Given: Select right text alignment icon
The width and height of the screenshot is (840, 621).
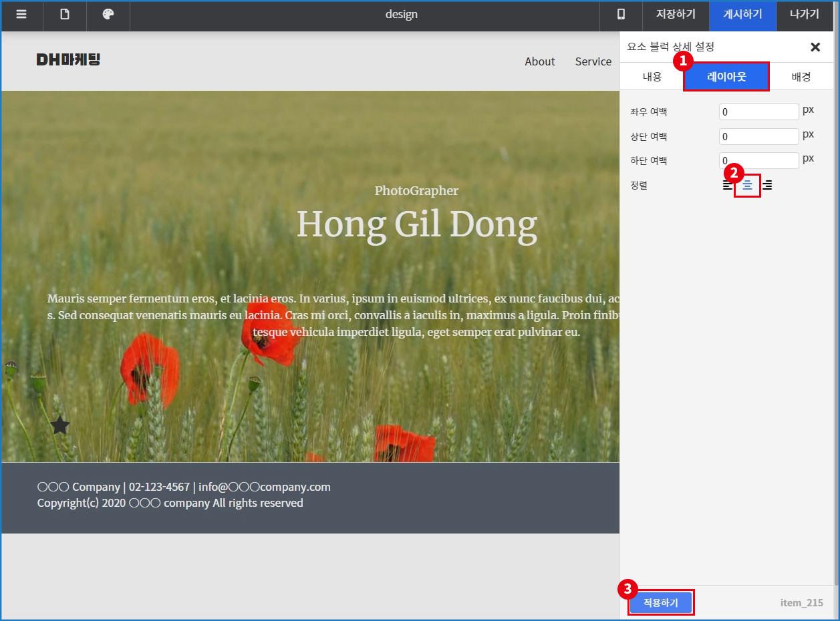Looking at the screenshot, I should pos(767,186).
